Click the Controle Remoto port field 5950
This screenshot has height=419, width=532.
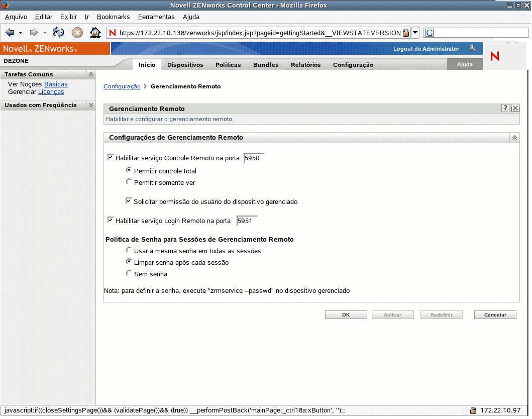254,158
